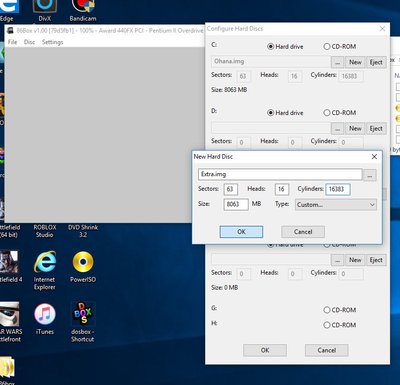Click the Sectors field in New Hard Disc
Screen dimensions: 400x385
coord(230,189)
